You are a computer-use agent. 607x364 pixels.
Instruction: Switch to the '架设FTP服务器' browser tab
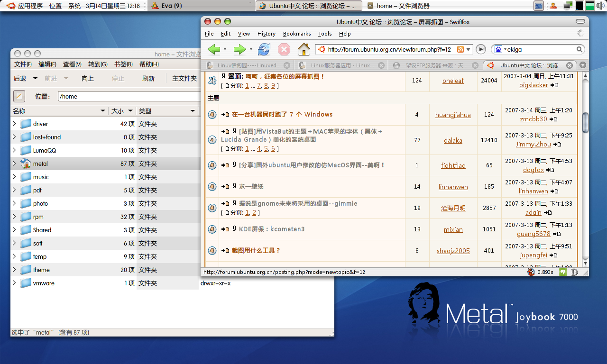click(x=436, y=65)
